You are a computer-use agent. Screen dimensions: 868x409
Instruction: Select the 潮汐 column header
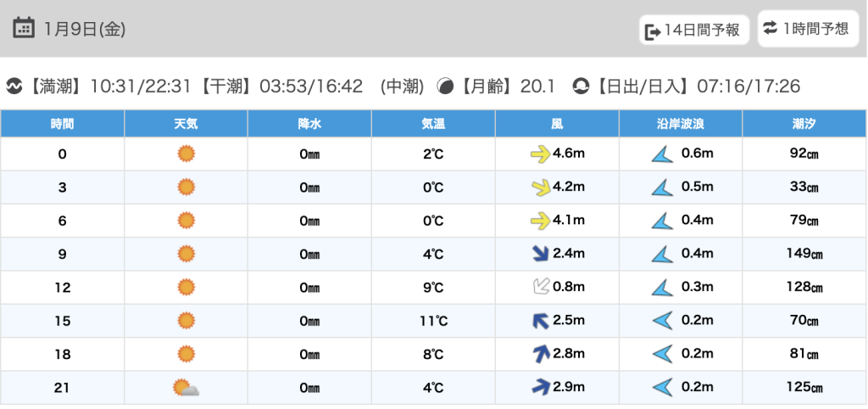point(804,124)
